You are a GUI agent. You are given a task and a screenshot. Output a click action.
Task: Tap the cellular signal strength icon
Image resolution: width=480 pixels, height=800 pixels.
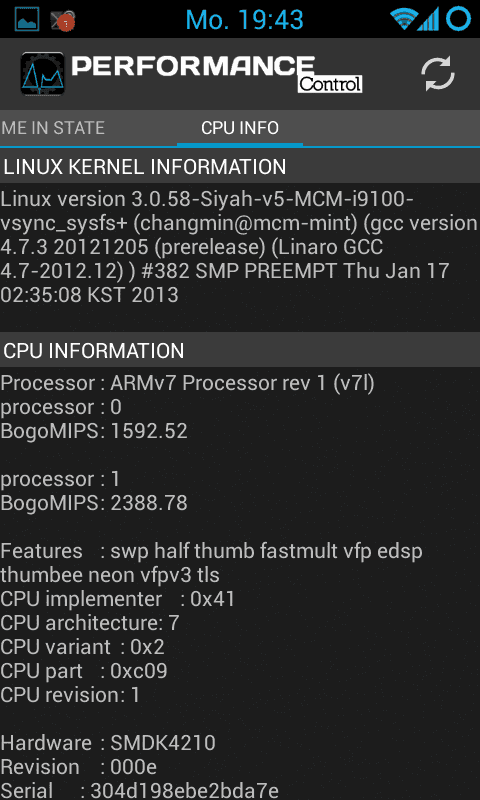click(x=430, y=20)
